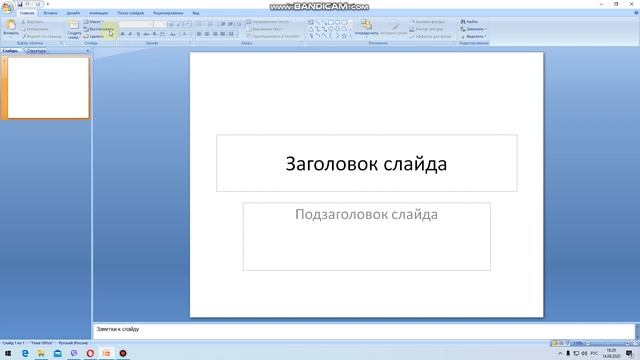
Task: Select the rectangle shape in shapes gallery
Action: click(331, 22)
